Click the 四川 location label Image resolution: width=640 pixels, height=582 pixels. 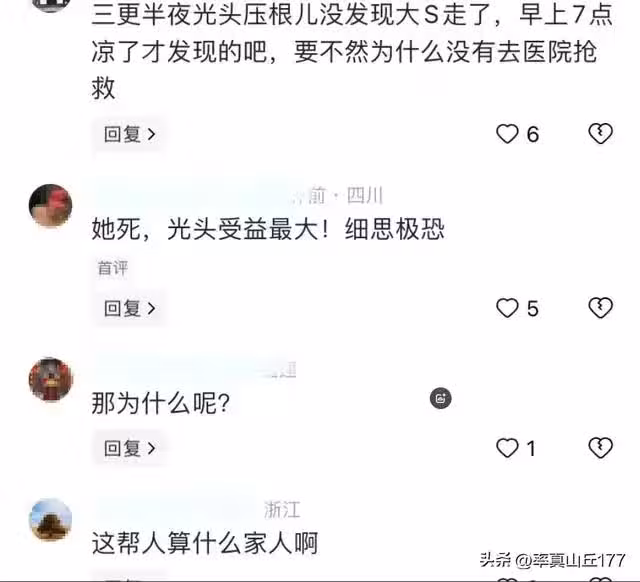click(x=364, y=195)
